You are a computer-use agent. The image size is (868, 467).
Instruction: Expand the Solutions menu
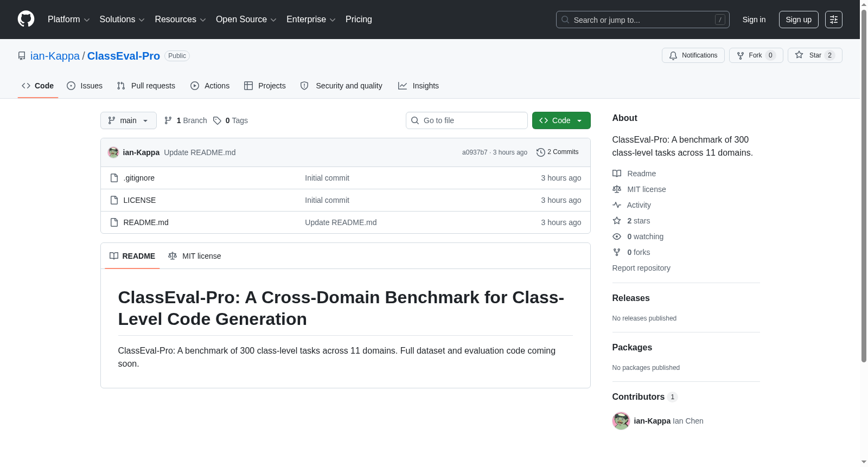coord(122,20)
